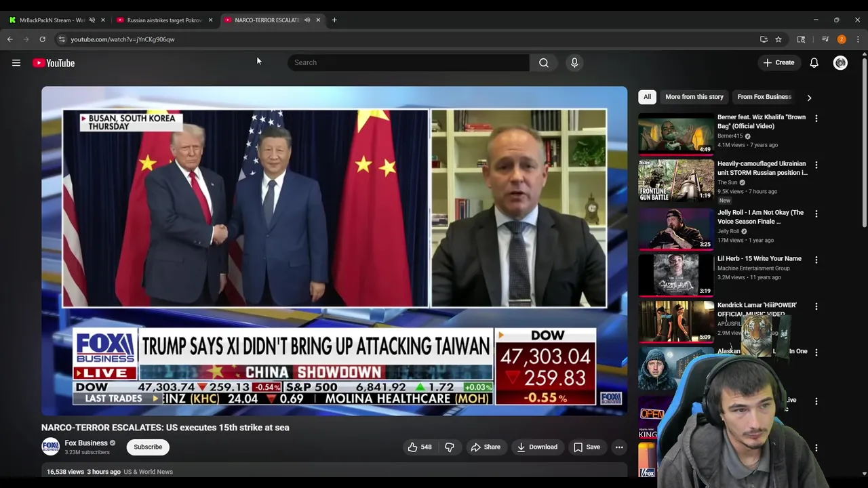Click the page vertical scrollbar thumb
Screen dimensions: 868x488
865,142
